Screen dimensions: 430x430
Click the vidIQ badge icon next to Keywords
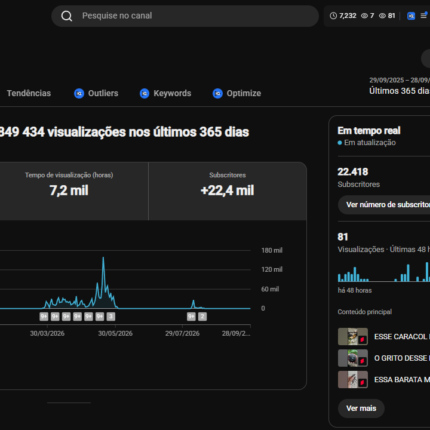coord(144,94)
